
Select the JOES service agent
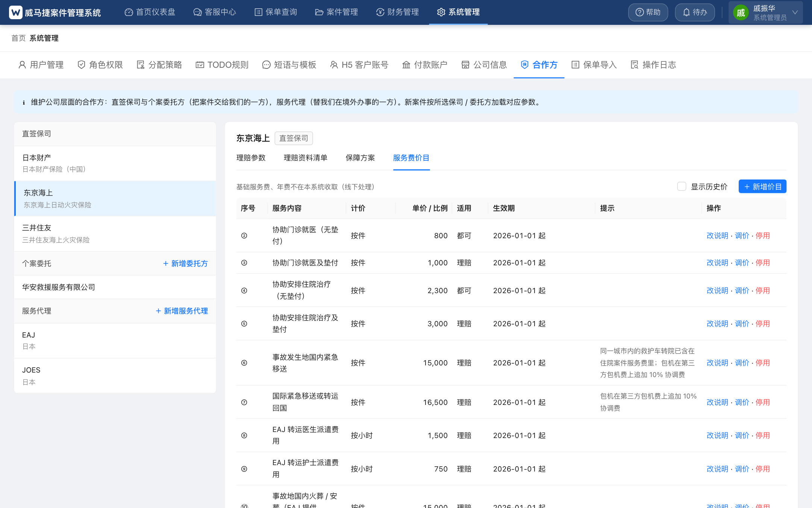click(115, 376)
